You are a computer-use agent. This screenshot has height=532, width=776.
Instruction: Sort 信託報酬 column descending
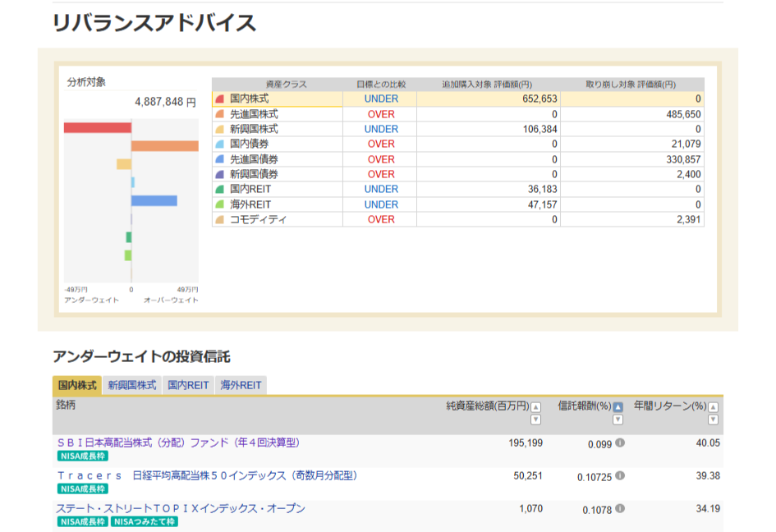(618, 420)
